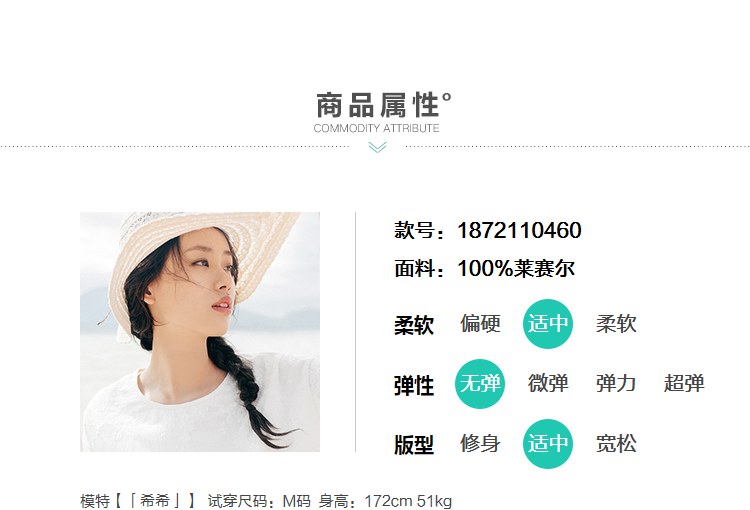Select the 适中 option for 版型

tap(548, 443)
